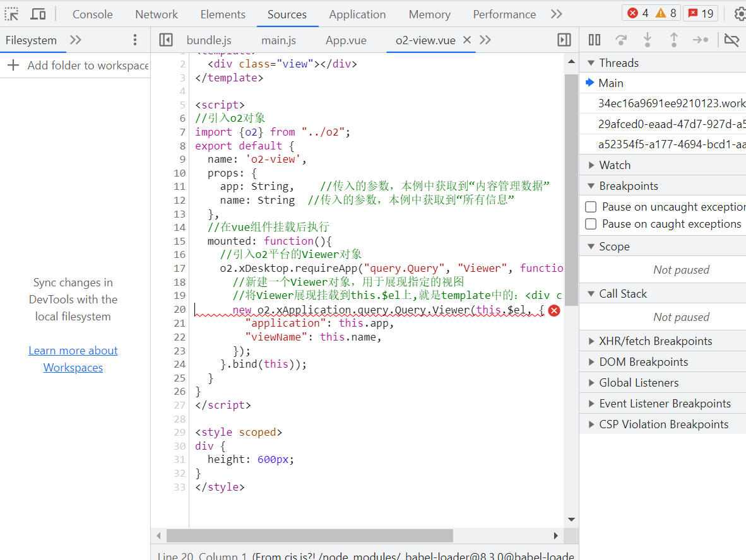Click the horizontal scrollbar in code editor
This screenshot has height=560, width=746.
309,535
